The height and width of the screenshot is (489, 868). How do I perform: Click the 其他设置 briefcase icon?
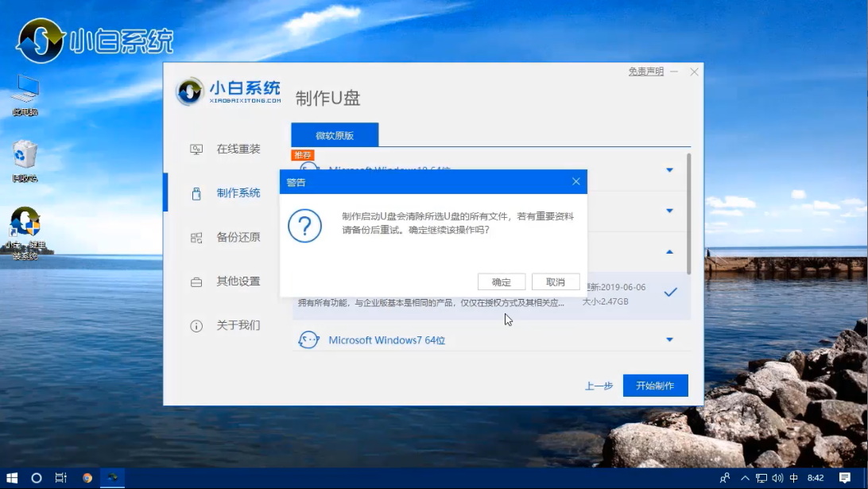tap(196, 281)
